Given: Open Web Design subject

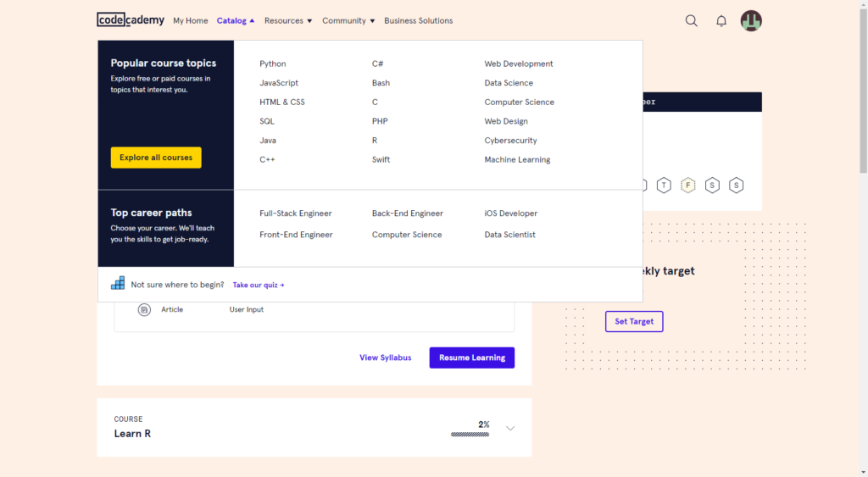Looking at the screenshot, I should (x=506, y=121).
